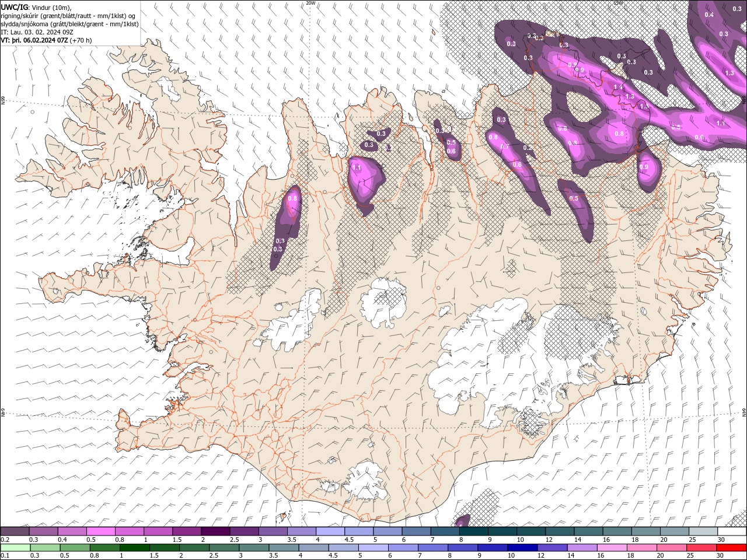Viewport: 747px width, 560px height.
Task: Click the light gray 25 snow swatch
Action: (704, 531)
